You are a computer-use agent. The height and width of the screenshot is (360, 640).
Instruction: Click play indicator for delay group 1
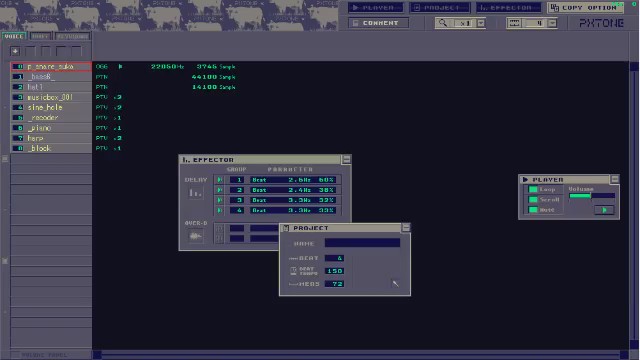pyautogui.click(x=220, y=180)
